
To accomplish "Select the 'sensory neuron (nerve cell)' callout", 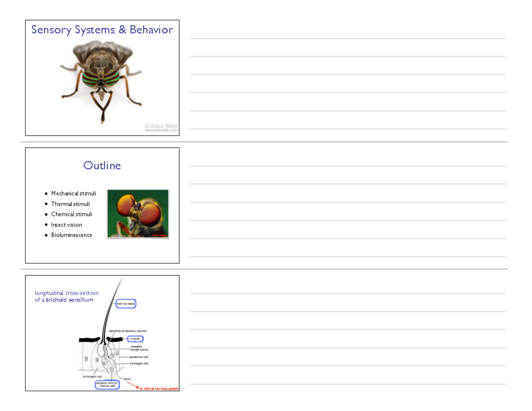I will coord(107,384).
